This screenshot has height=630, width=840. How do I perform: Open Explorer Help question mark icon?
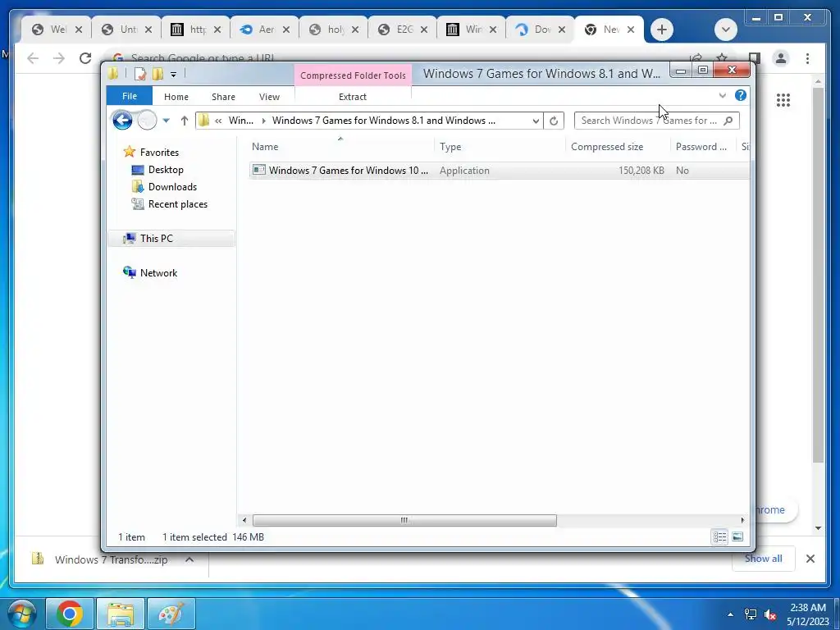click(741, 95)
